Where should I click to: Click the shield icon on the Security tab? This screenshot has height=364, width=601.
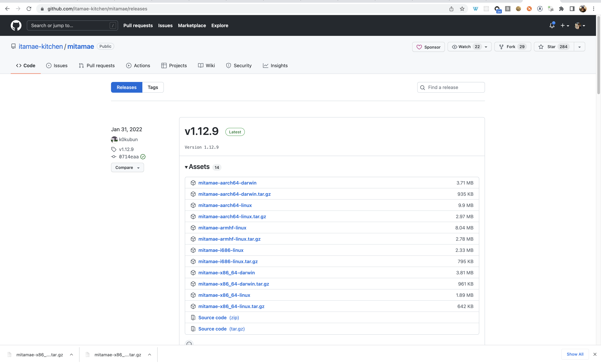[x=228, y=66]
